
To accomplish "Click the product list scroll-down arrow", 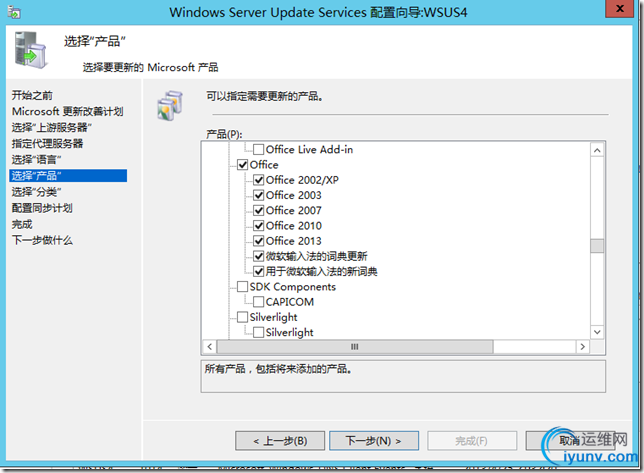I will [x=597, y=332].
